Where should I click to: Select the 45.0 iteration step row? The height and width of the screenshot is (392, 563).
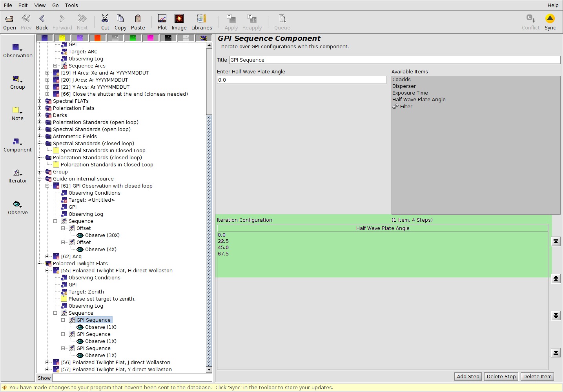(383, 248)
